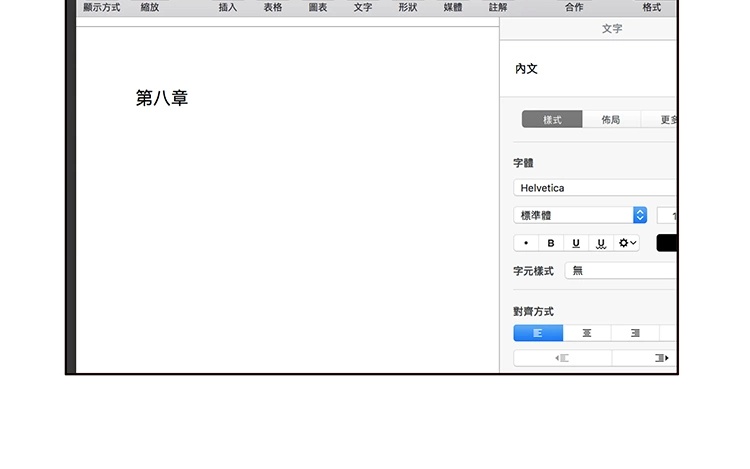The width and height of the screenshot is (750, 469).
Task: Open the advanced text options gear
Action: coord(627,243)
